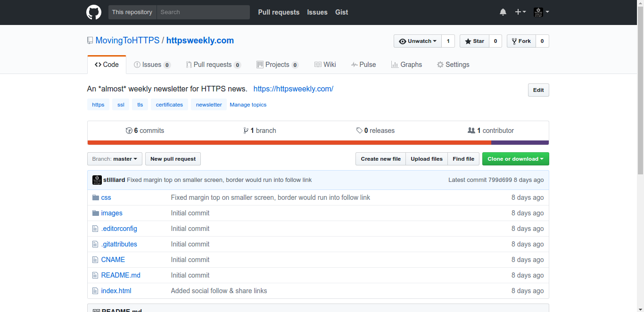Open 'Added social follow & share links' commit
The height and width of the screenshot is (312, 644).
tap(219, 291)
